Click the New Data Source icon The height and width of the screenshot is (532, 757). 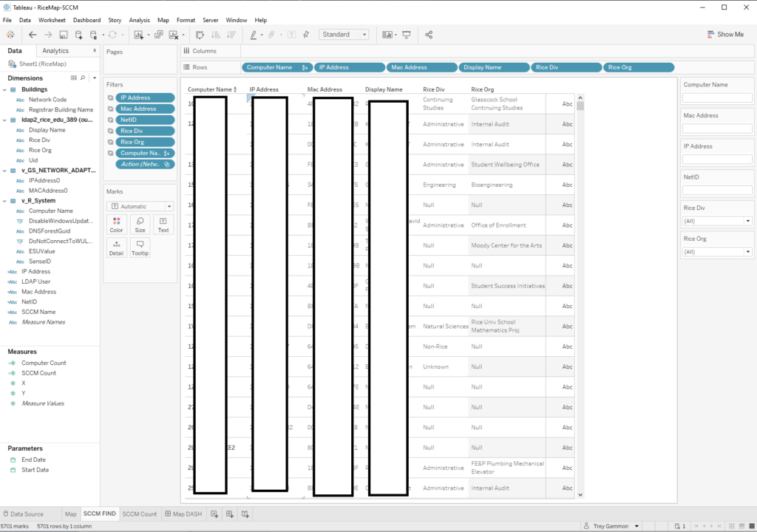78,35
